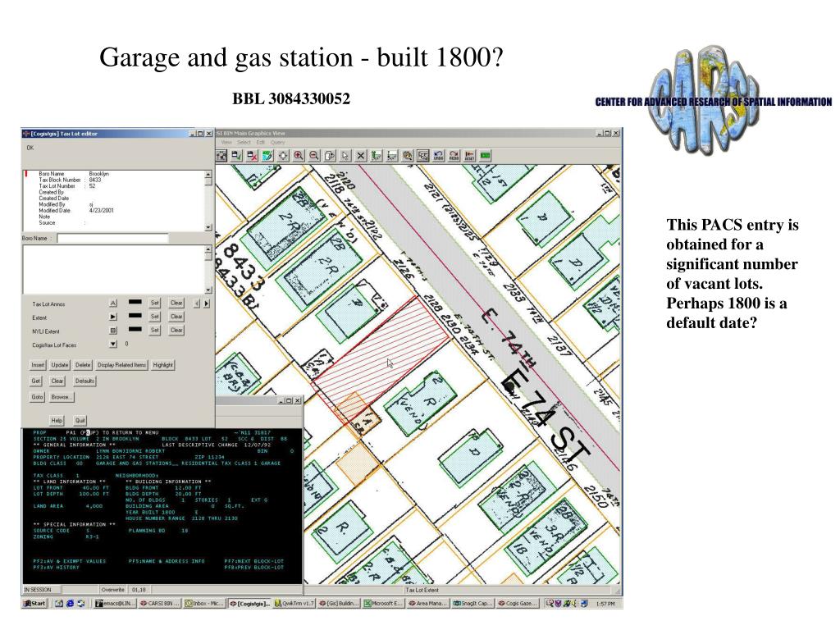The width and height of the screenshot is (840, 630).
Task: Click the Delete button in Tax Lot editor
Action: pos(83,365)
